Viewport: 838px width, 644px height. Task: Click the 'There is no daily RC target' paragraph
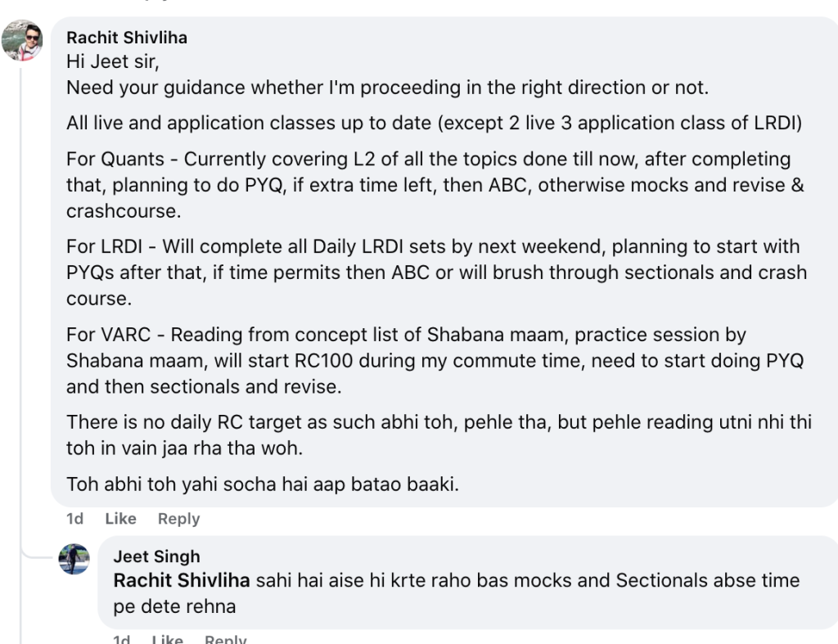point(439,435)
